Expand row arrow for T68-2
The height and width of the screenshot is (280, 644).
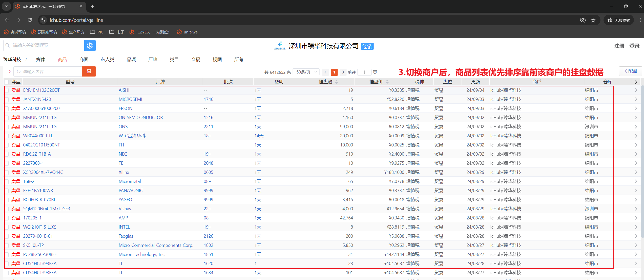click(636, 181)
